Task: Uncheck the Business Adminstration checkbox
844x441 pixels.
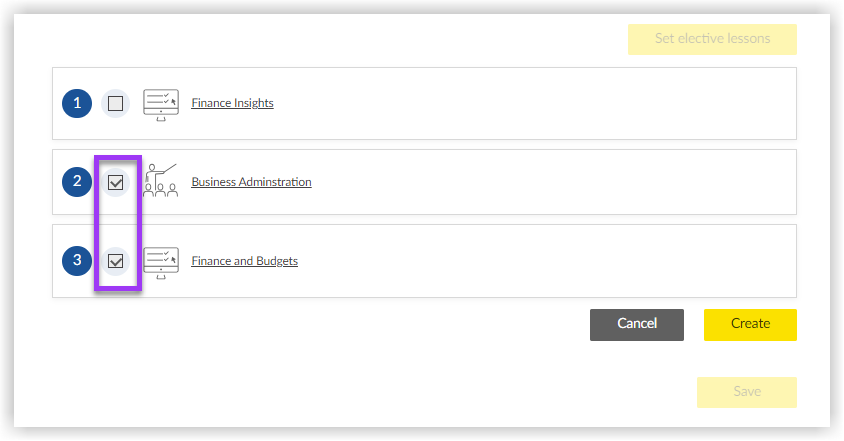Action: point(115,183)
